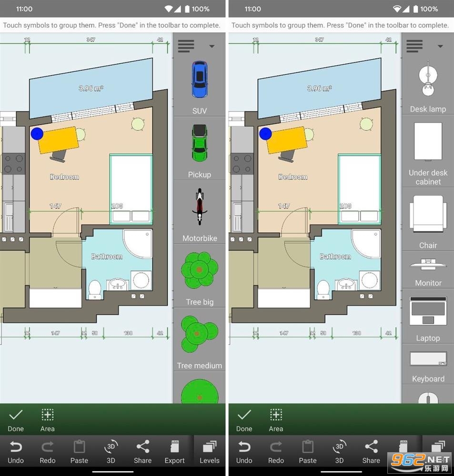This screenshot has height=476, width=454.
Task: Select the Tree big symbol
Action: click(x=199, y=269)
